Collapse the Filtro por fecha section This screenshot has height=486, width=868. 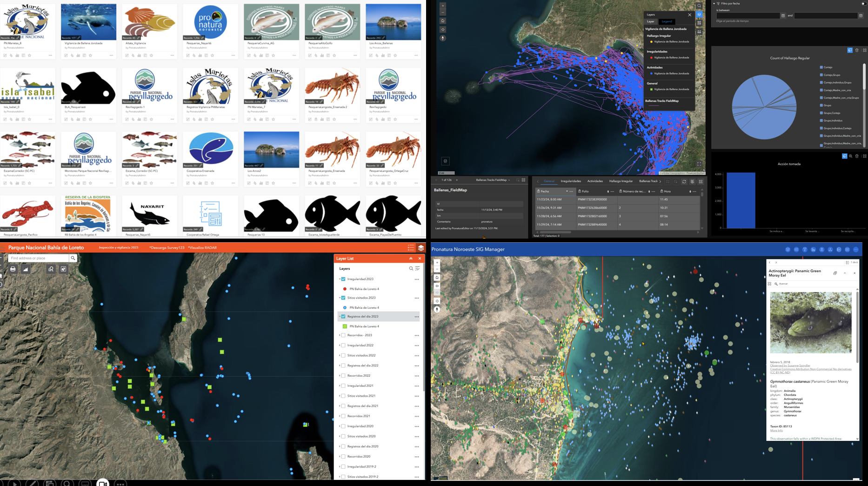click(x=714, y=4)
